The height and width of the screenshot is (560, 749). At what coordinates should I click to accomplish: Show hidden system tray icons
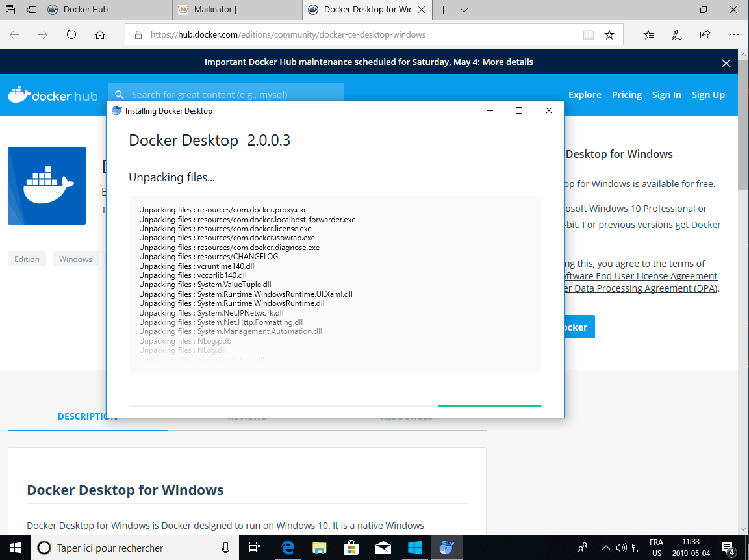coord(605,548)
